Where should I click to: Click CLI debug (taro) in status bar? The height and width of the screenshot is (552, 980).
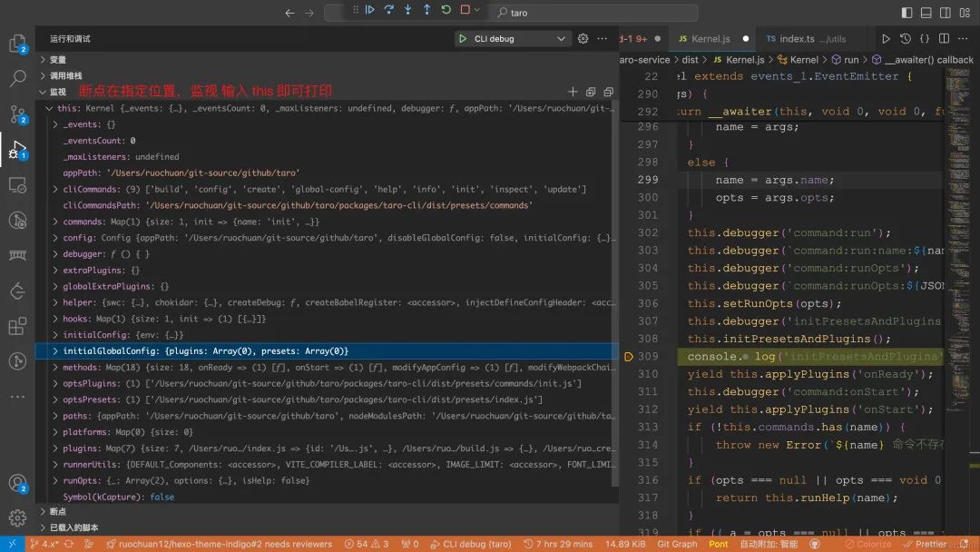[471, 544]
